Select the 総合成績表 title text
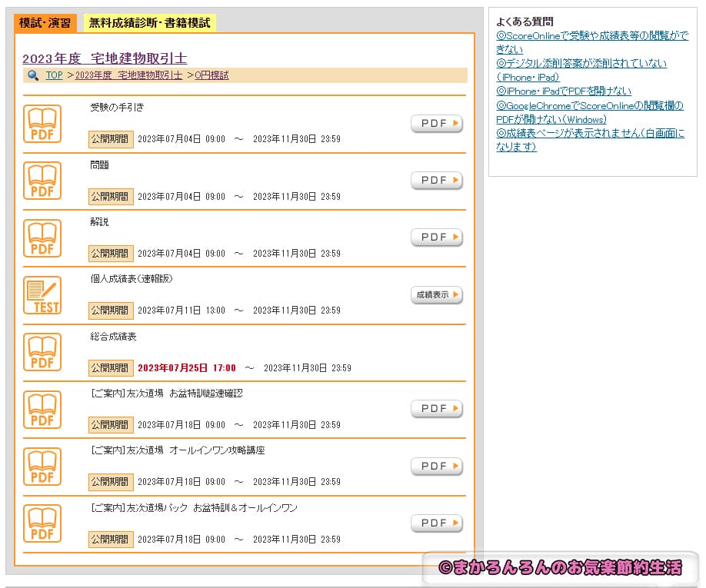Viewport: 706px width, 588px height. pos(114,337)
